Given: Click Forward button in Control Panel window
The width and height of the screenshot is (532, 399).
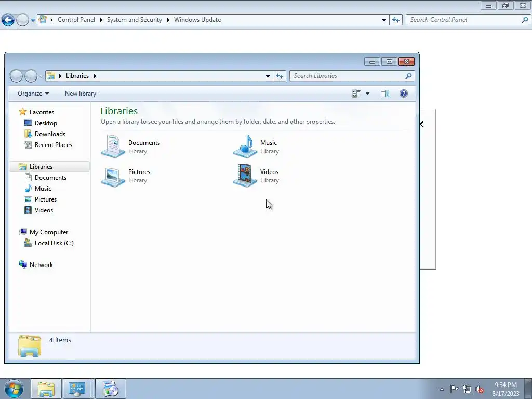Looking at the screenshot, I should click(x=22, y=20).
